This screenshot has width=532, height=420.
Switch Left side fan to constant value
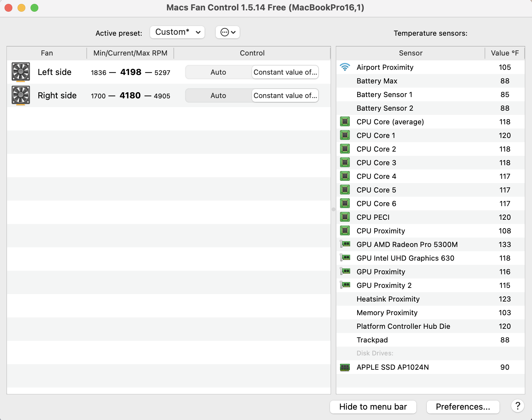(x=285, y=72)
